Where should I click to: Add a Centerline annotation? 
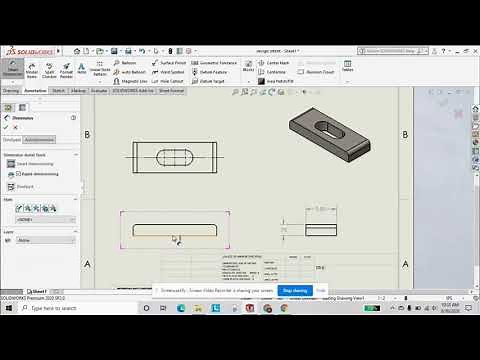272,72
